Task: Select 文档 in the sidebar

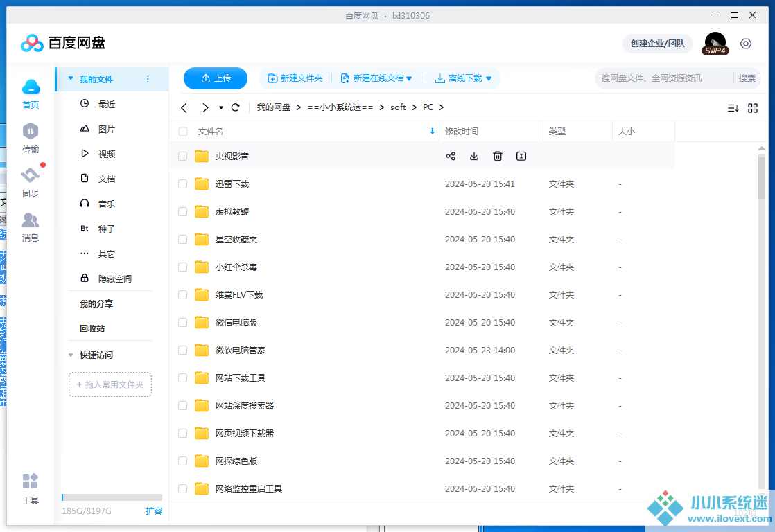Action: [x=106, y=179]
